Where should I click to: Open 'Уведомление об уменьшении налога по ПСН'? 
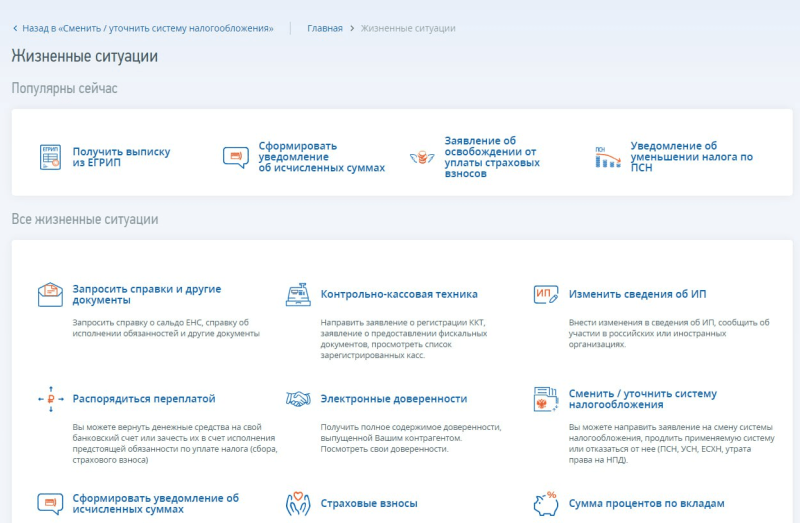click(691, 157)
